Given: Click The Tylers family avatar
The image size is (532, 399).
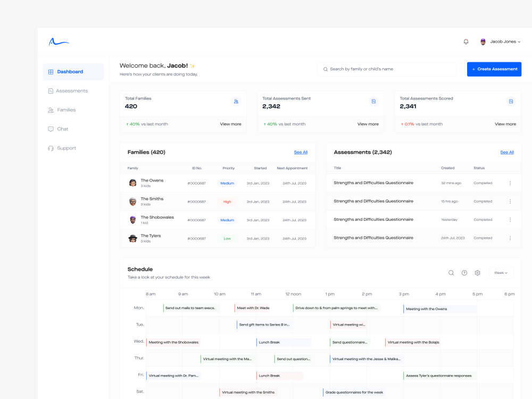Looking at the screenshot, I should tap(132, 238).
